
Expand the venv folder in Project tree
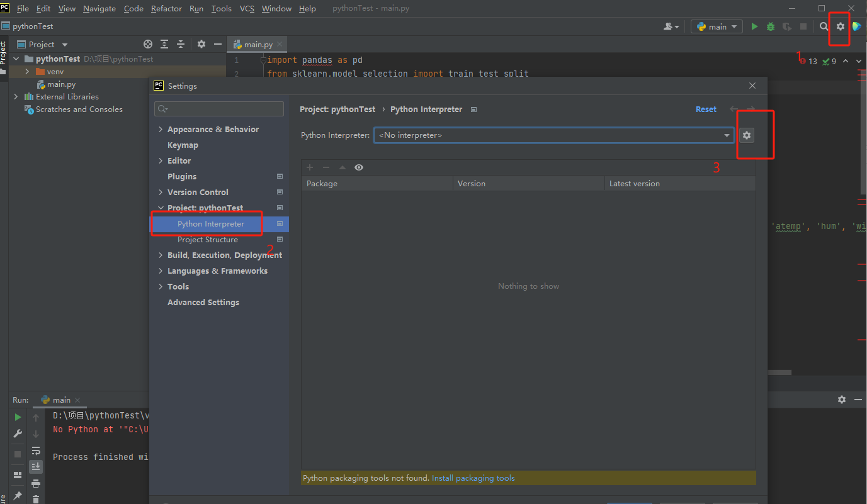point(27,71)
